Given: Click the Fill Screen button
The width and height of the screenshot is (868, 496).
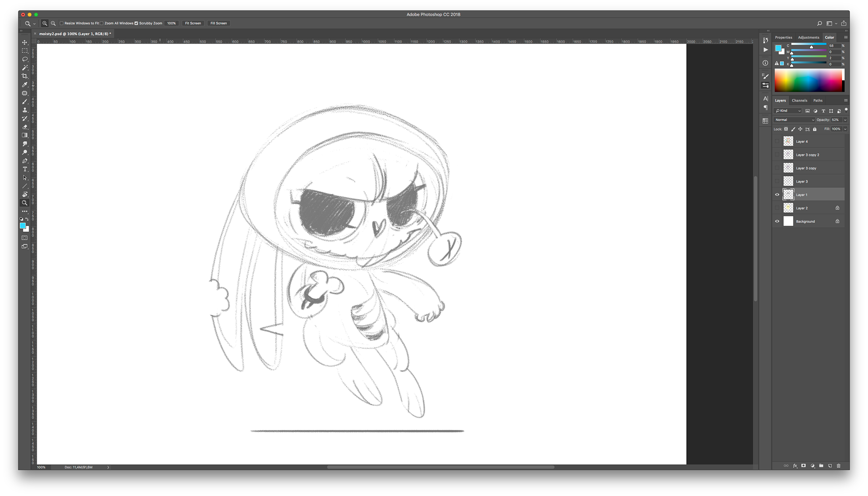Looking at the screenshot, I should point(218,23).
